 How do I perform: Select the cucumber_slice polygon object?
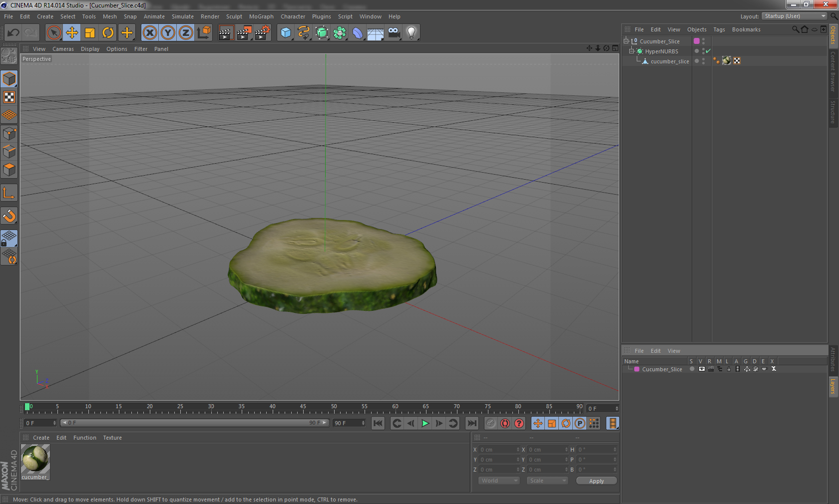(669, 61)
